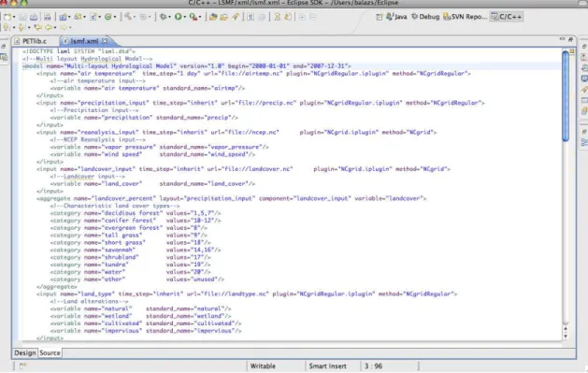Open the New Class dropdown arrow
The image size is (588, 373).
tap(115, 17)
